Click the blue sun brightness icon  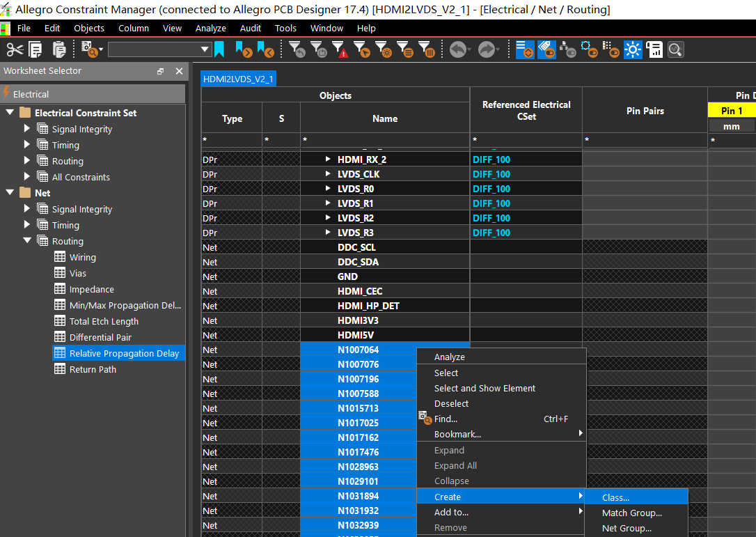[x=633, y=49]
